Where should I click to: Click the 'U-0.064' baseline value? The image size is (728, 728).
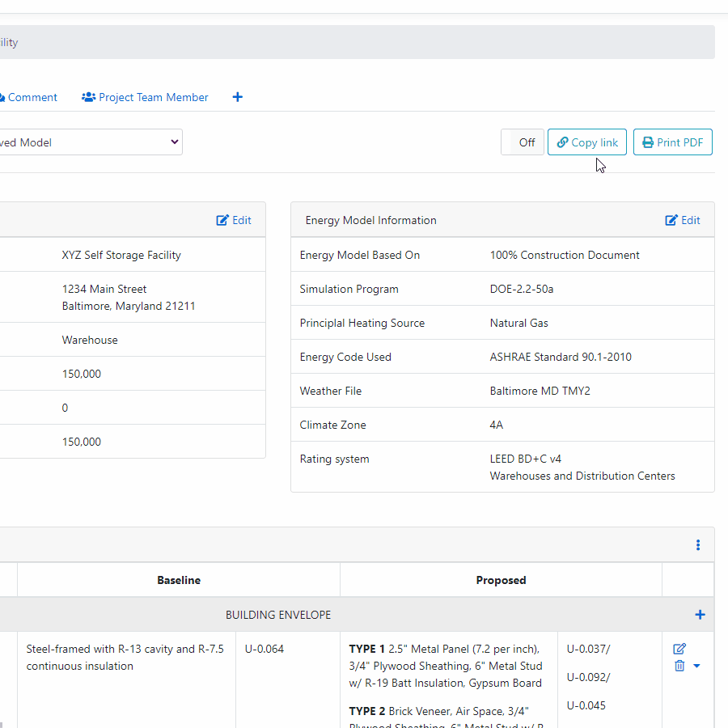(265, 649)
